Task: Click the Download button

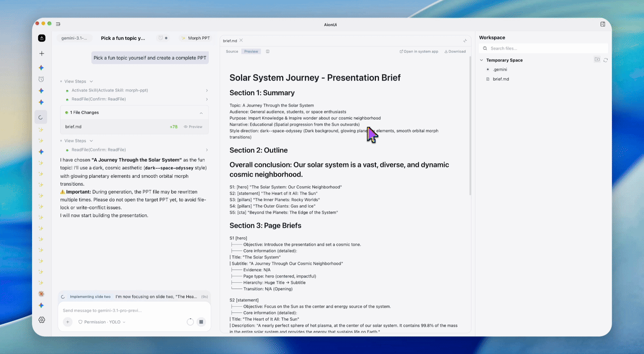Action: (455, 51)
